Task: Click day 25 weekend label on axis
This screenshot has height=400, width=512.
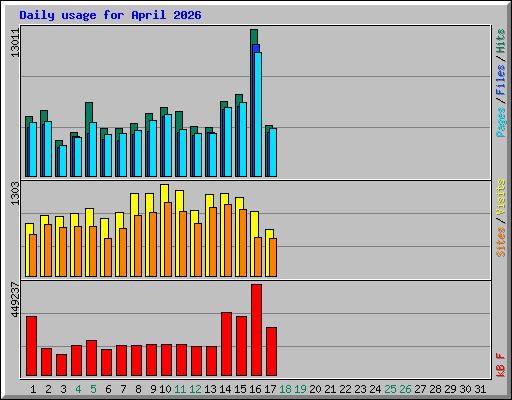Action: pos(390,389)
